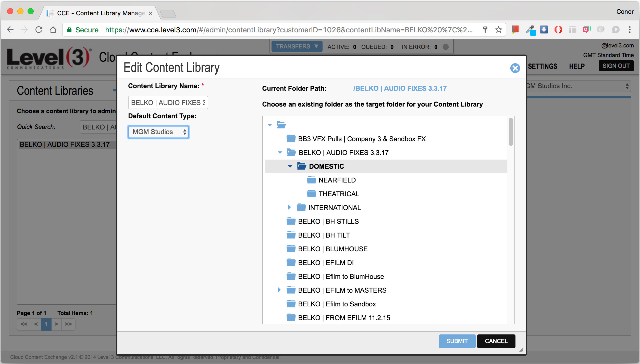Open the MGM Studios Inc. customer dropdown

coord(579,86)
